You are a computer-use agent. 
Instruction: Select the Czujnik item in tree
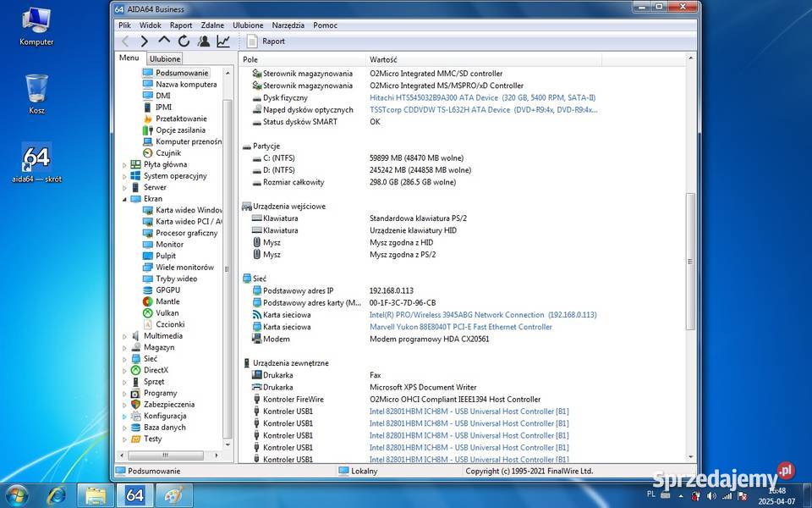167,153
